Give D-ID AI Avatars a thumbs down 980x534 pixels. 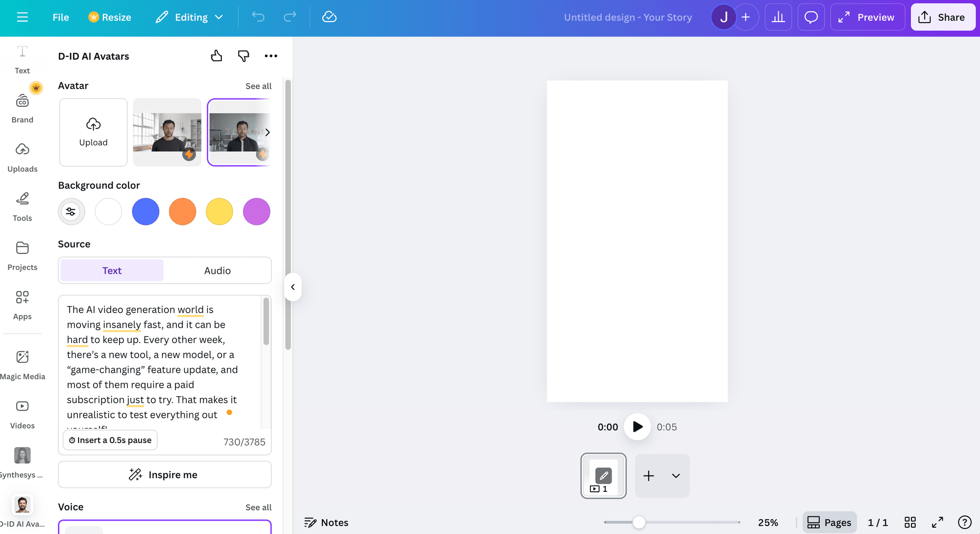[244, 55]
